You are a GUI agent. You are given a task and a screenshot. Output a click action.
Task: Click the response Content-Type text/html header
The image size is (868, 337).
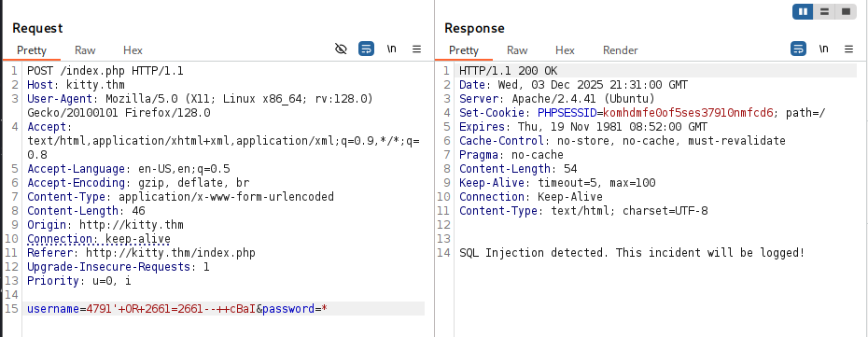[x=583, y=211]
